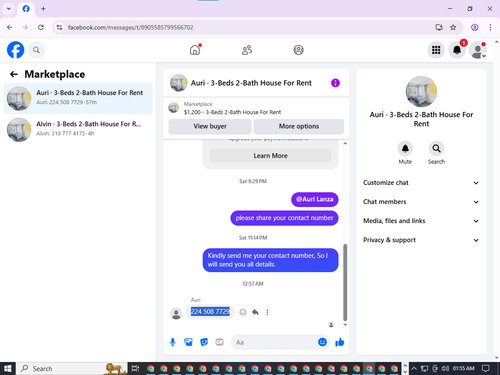Expand Chat members section
Screen dimensions: 500x375
tap(421, 202)
